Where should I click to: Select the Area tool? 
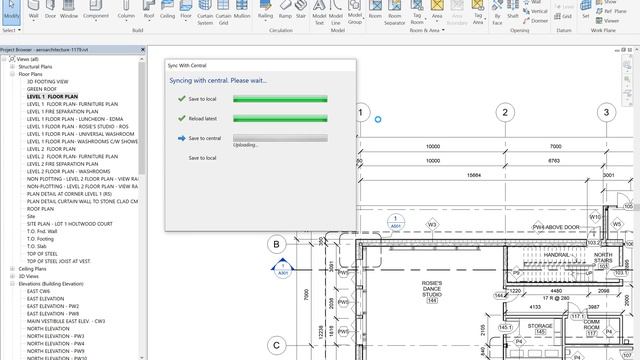[437, 10]
